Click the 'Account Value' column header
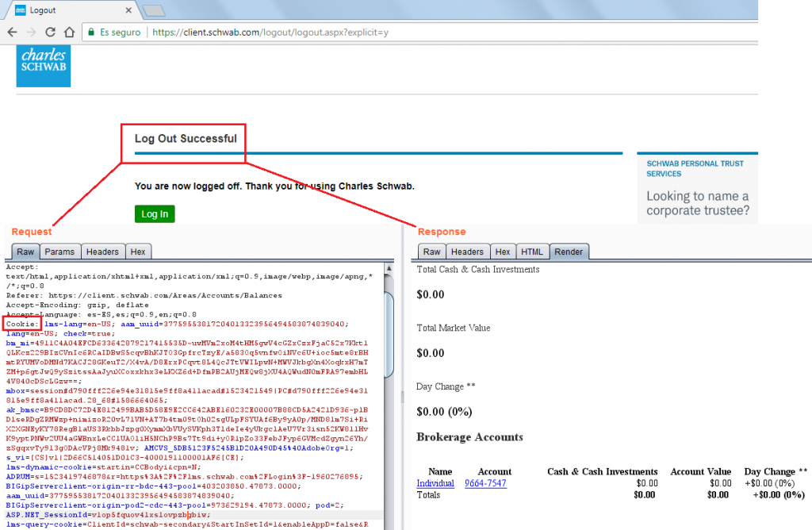Image resolution: width=812 pixels, height=530 pixels. [701, 471]
